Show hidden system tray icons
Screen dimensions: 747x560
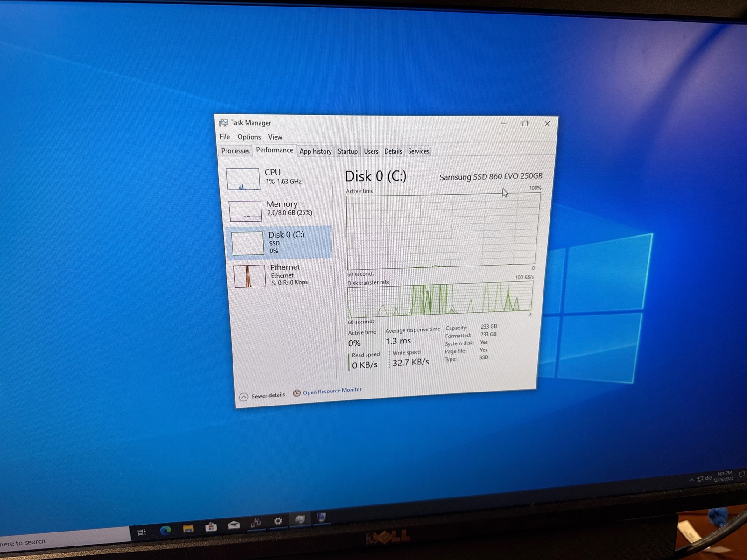coord(691,480)
